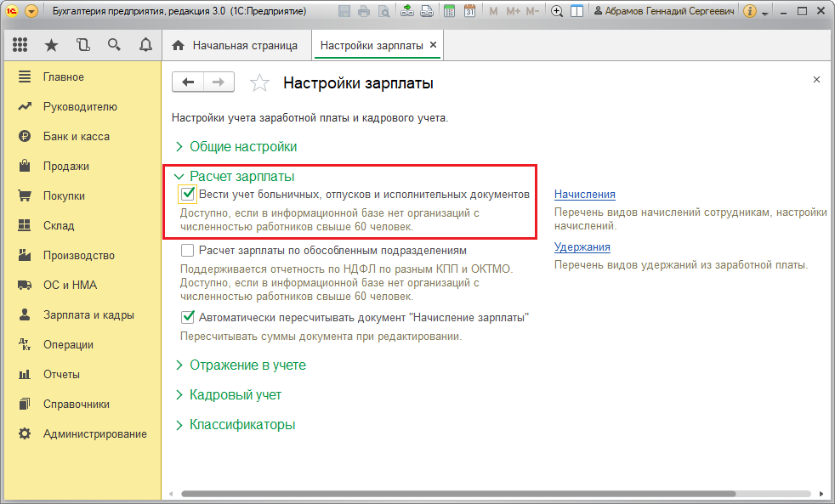This screenshot has width=835, height=504.
Task: Add page to favorites star
Action: 259,82
